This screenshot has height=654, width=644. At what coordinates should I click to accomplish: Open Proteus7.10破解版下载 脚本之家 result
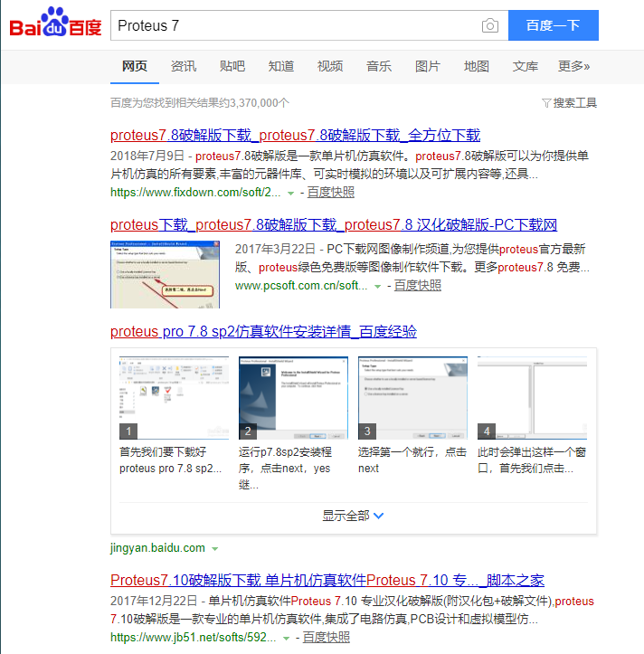pos(327,580)
